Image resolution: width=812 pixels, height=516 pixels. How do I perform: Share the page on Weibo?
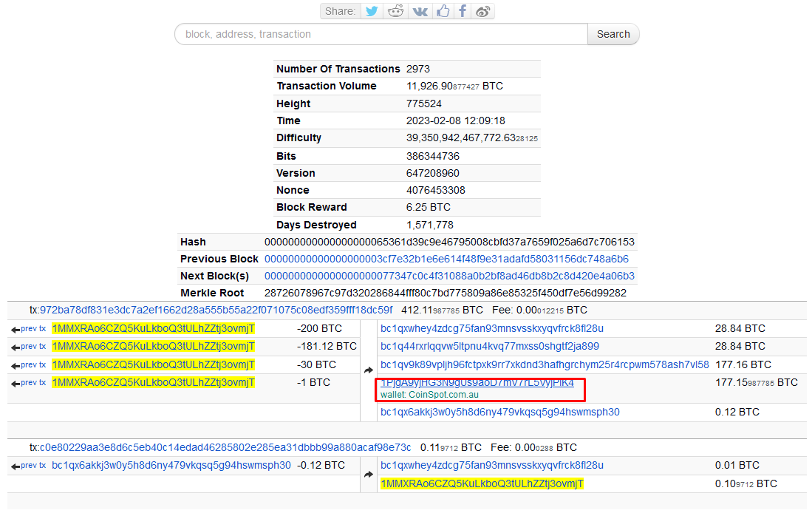click(482, 11)
